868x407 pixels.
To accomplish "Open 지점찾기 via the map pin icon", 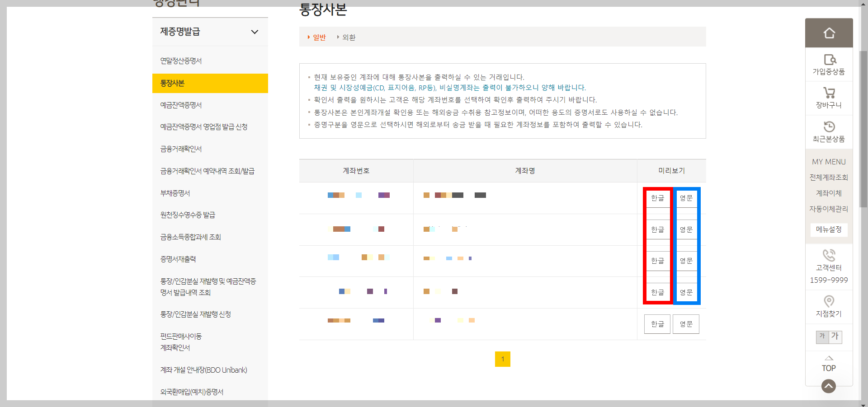I will coord(829,301).
